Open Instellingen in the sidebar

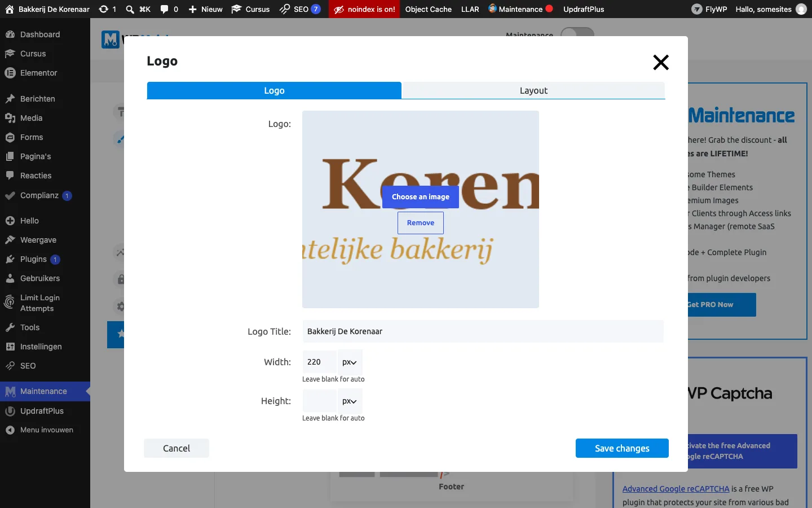coord(45,347)
